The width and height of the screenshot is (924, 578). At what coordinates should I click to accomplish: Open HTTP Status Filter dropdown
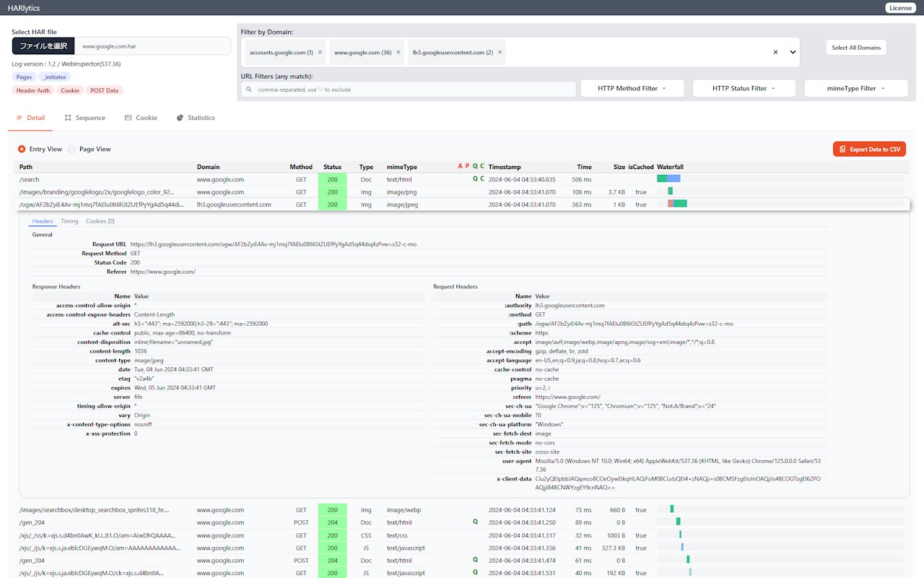click(x=744, y=88)
